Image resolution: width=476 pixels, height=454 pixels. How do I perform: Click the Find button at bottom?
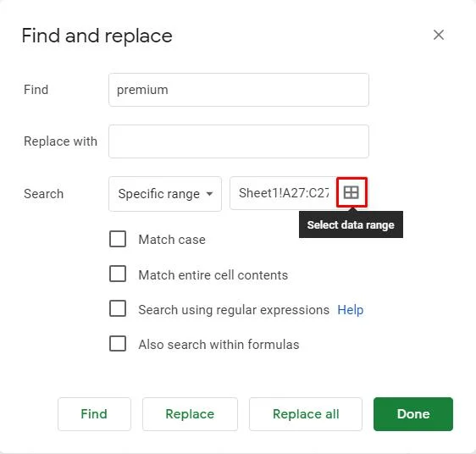pyautogui.click(x=94, y=414)
